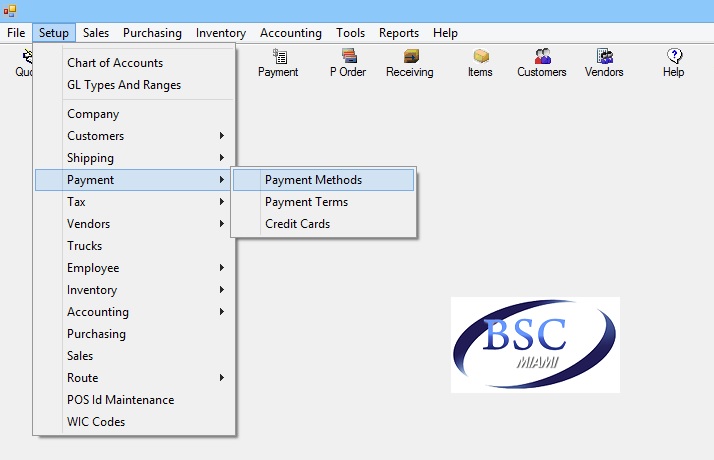Choose Trucks in Setup menu

(134, 246)
